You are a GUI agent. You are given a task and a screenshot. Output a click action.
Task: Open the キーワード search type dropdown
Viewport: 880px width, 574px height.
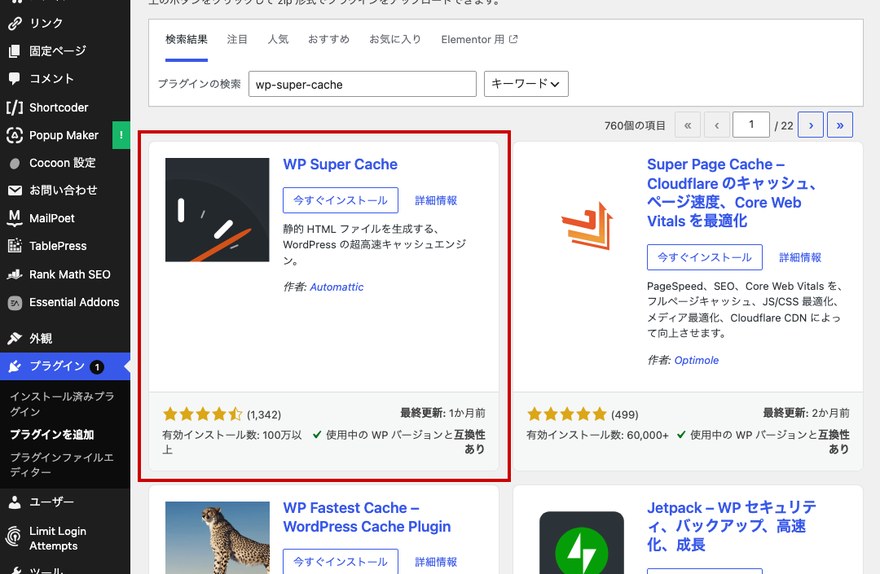point(526,84)
